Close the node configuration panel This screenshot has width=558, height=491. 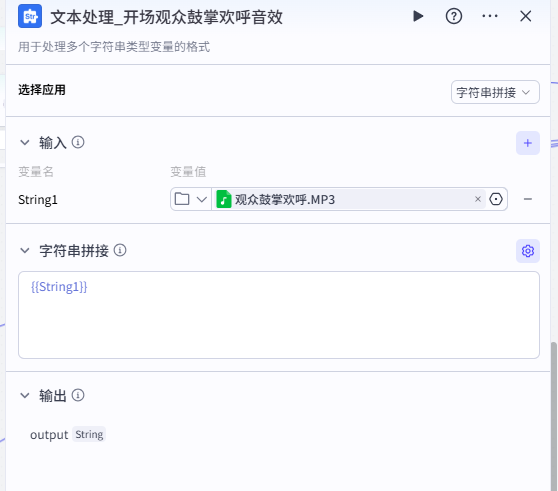(526, 16)
